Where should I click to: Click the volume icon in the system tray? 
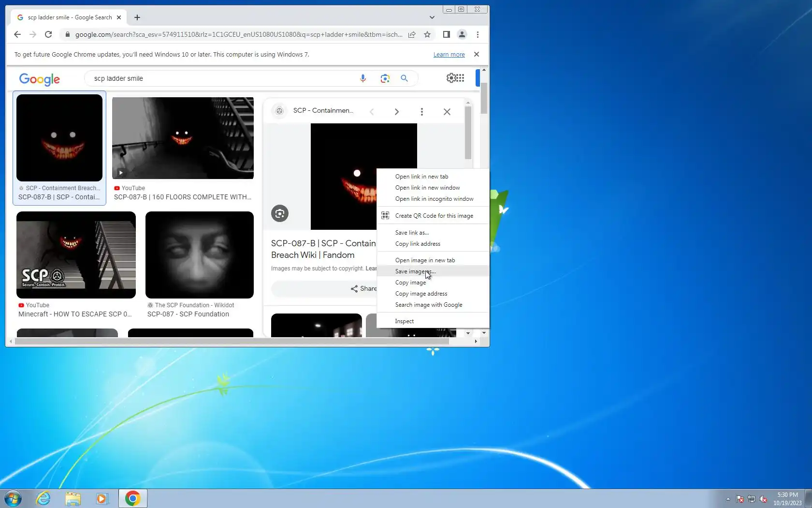763,499
